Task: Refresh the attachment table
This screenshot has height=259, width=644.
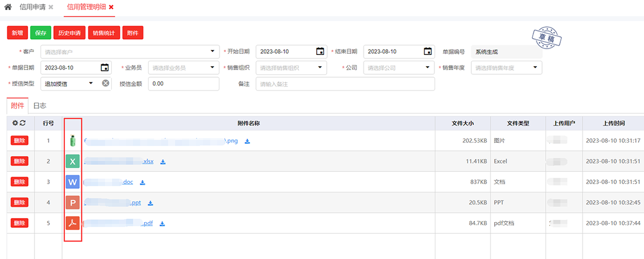Action: click(23, 123)
